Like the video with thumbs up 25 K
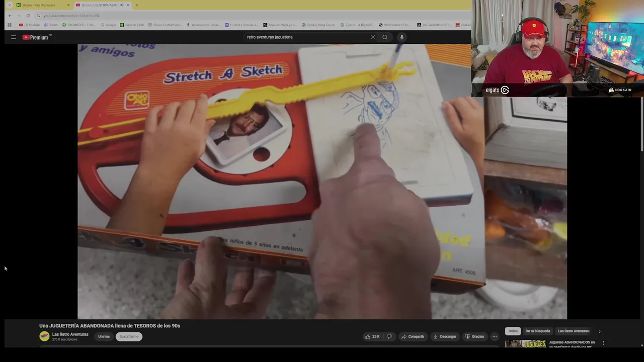Image resolution: width=644 pixels, height=362 pixels. pos(373,336)
